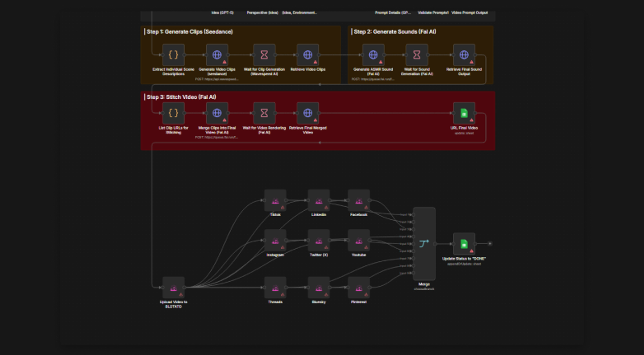Click the Idea (GPT-5) label

point(222,13)
